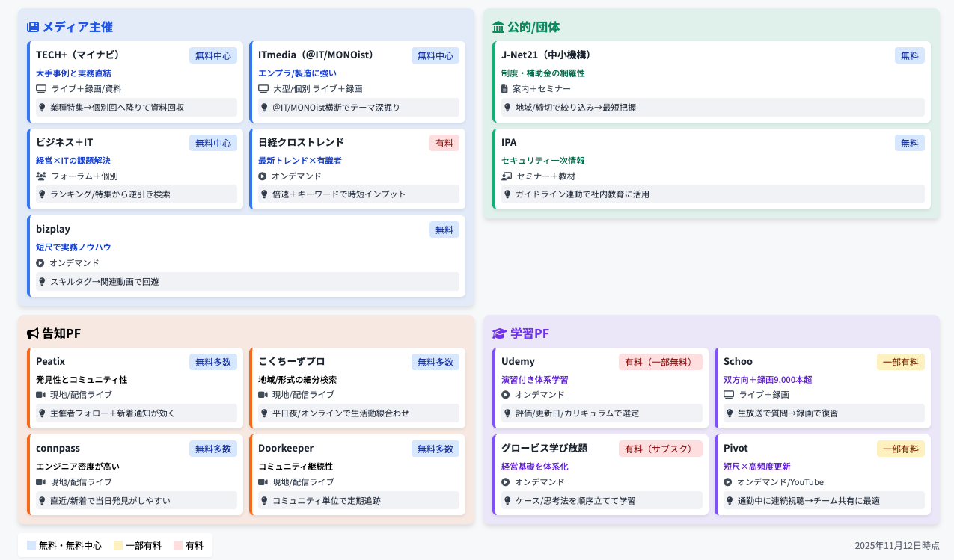Click the play icon in bizplay card

pyautogui.click(x=40, y=263)
